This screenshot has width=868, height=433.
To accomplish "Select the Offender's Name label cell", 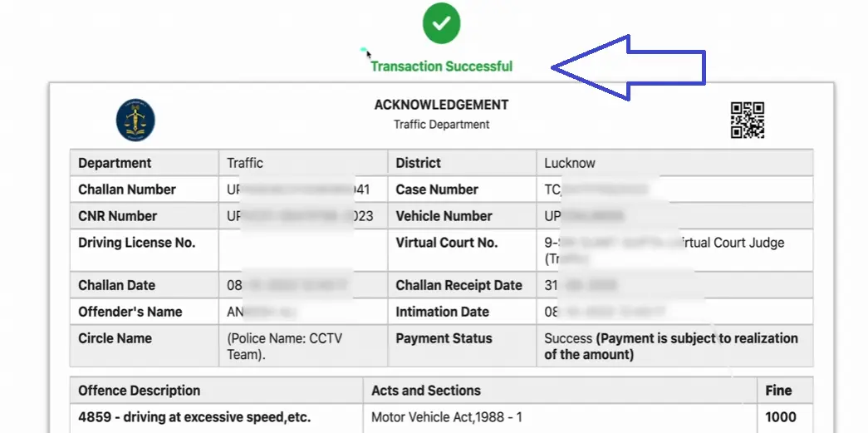I will pos(130,312).
